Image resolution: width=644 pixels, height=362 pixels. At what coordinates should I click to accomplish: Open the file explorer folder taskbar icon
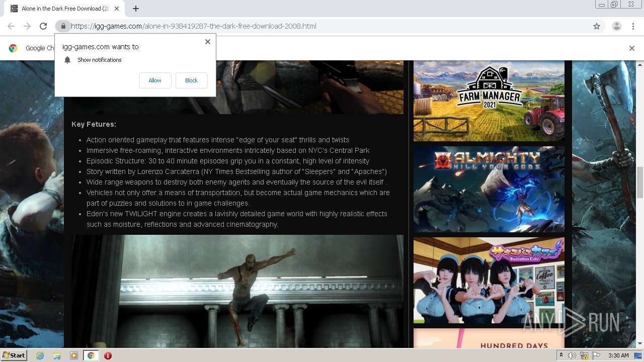pyautogui.click(x=57, y=355)
